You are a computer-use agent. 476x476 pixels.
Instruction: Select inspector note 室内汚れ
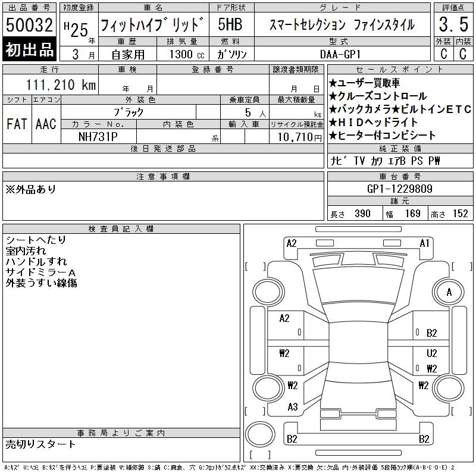click(x=26, y=250)
